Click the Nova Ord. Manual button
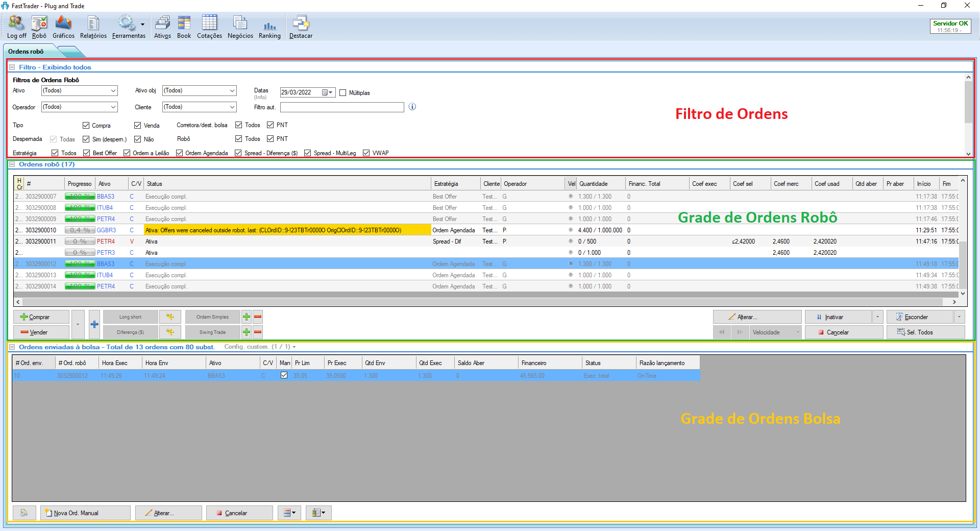 click(x=85, y=513)
